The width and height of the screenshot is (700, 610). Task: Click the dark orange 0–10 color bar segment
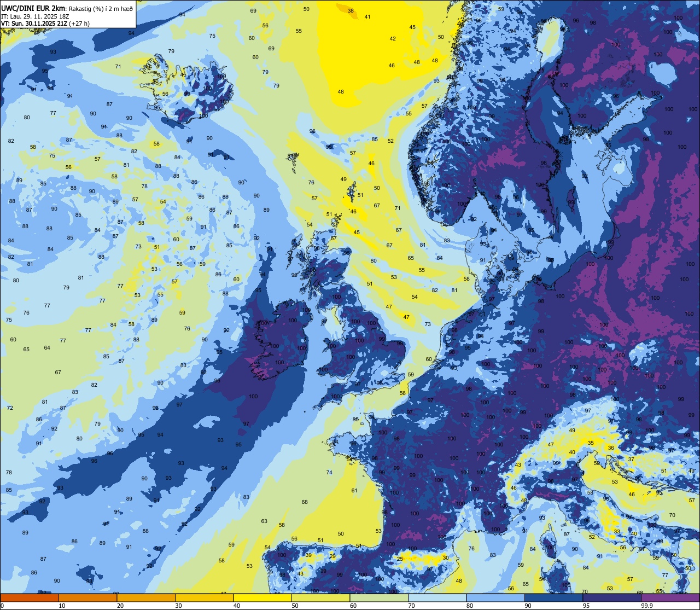pyautogui.click(x=30, y=597)
